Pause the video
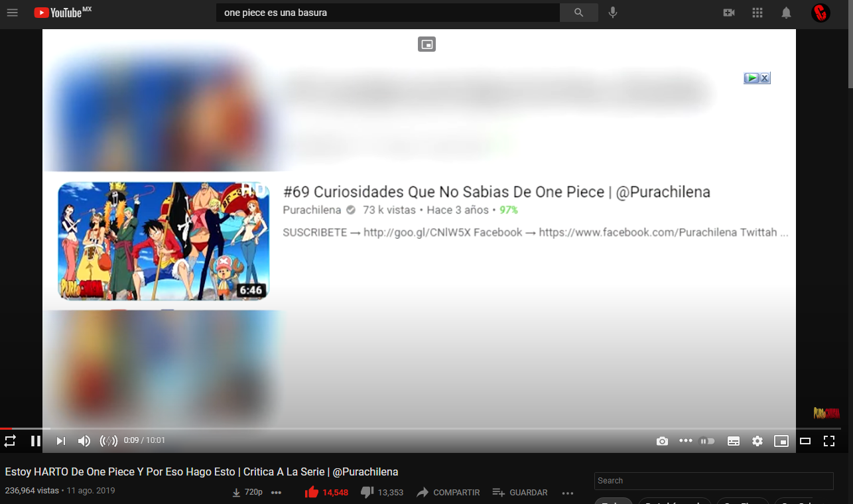Screen dimensions: 853x504 pyautogui.click(x=36, y=440)
